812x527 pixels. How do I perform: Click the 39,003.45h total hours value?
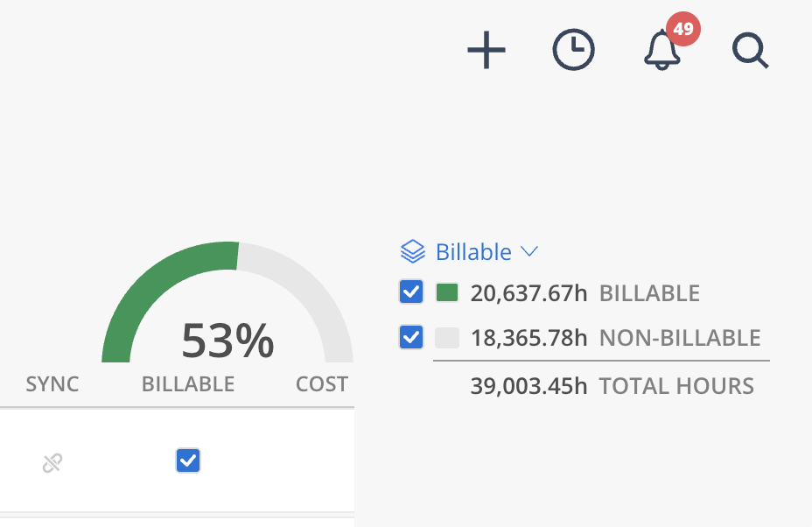coord(528,386)
